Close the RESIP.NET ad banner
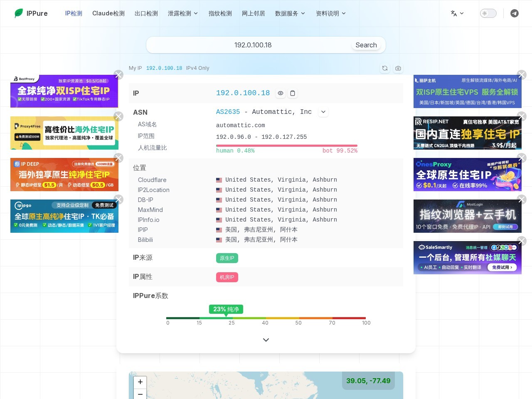The width and height of the screenshot is (532, 399). point(522,116)
